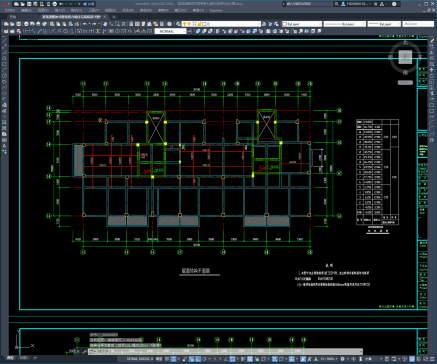The image size is (437, 364).
Task: Click the ViewCube top face 上
Action: (405, 57)
